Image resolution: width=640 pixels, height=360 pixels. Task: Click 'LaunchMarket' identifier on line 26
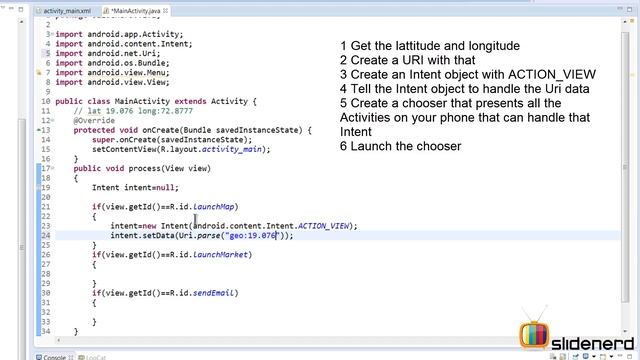pyautogui.click(x=220, y=255)
